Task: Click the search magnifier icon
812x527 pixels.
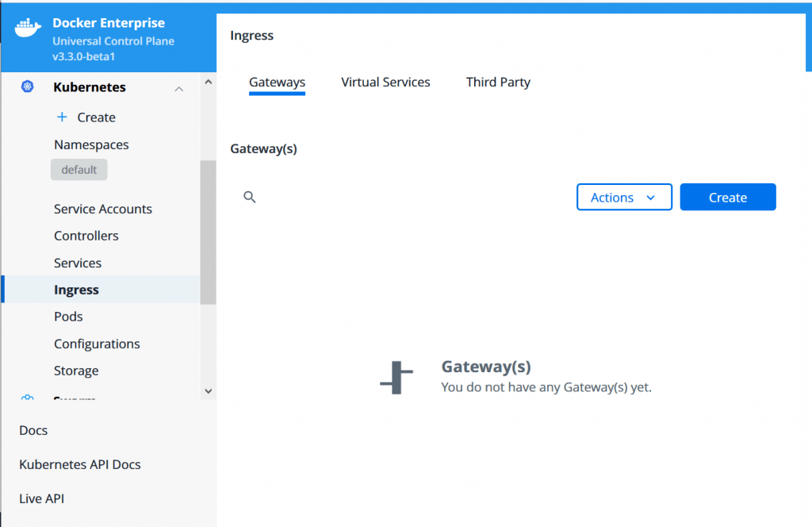Action: (x=250, y=197)
